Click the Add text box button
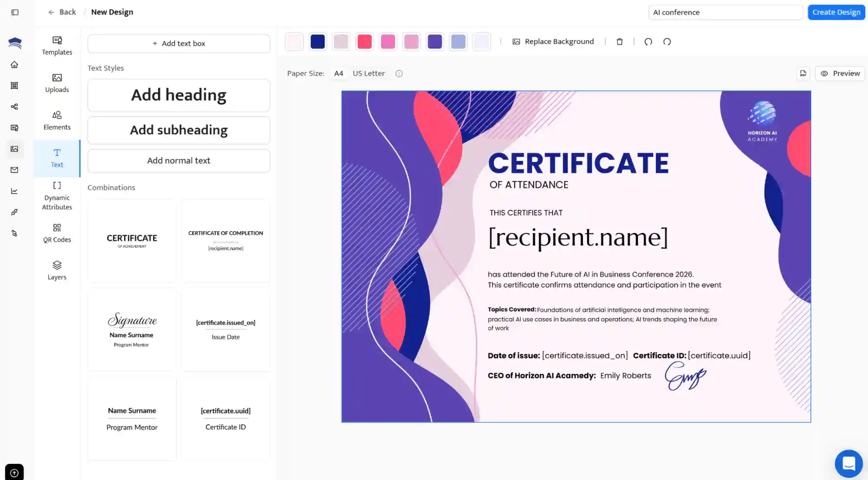 (178, 43)
